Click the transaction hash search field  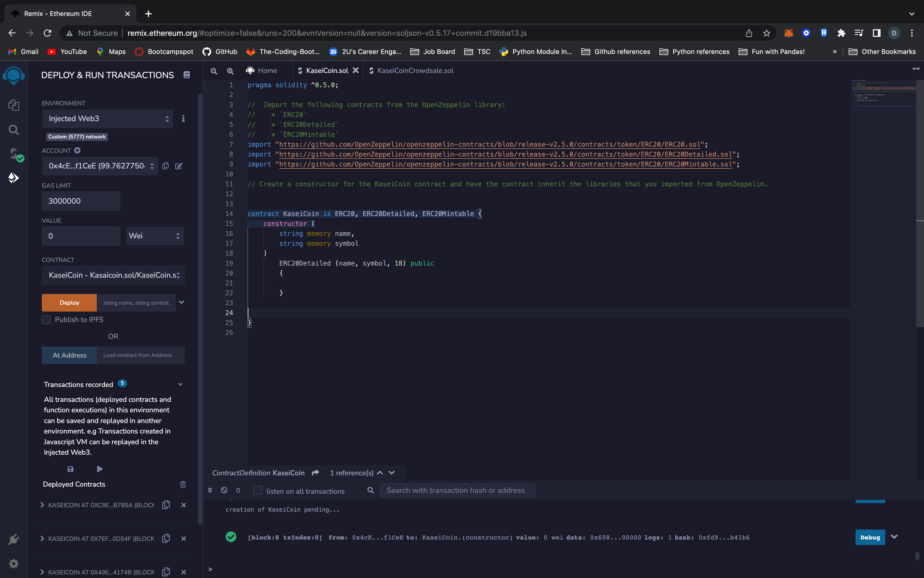point(457,490)
